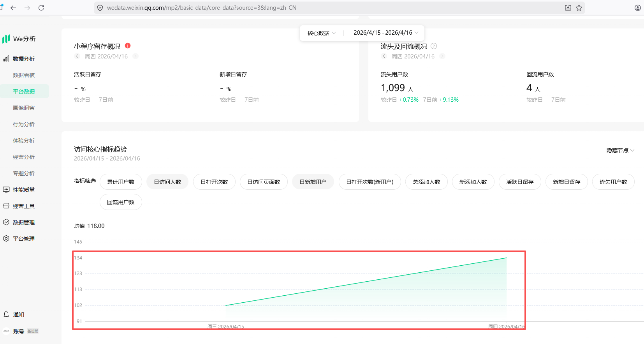Screen dimensions: 644x344
Task: Open the 2026/4/15 - 2026/4/16 date range picker
Action: pyautogui.click(x=385, y=33)
